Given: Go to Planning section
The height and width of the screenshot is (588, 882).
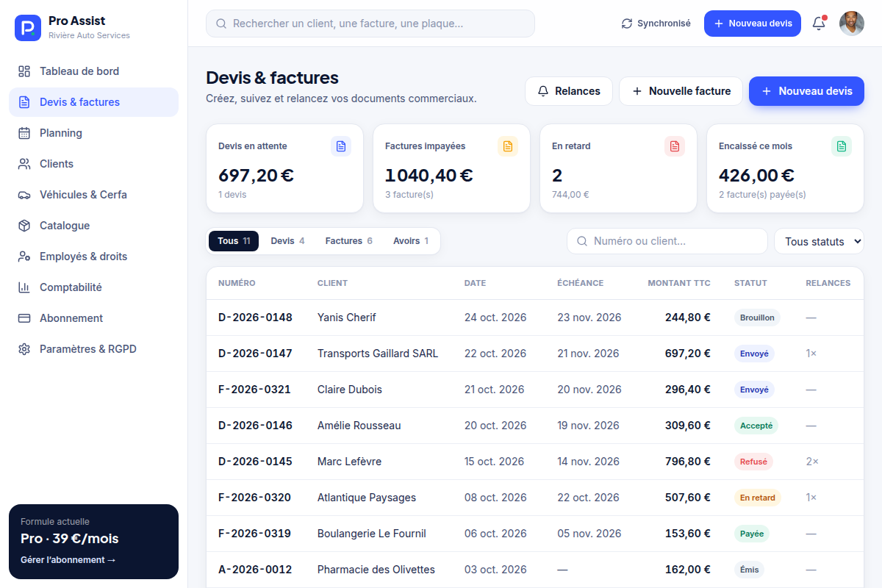Looking at the screenshot, I should pyautogui.click(x=93, y=133).
